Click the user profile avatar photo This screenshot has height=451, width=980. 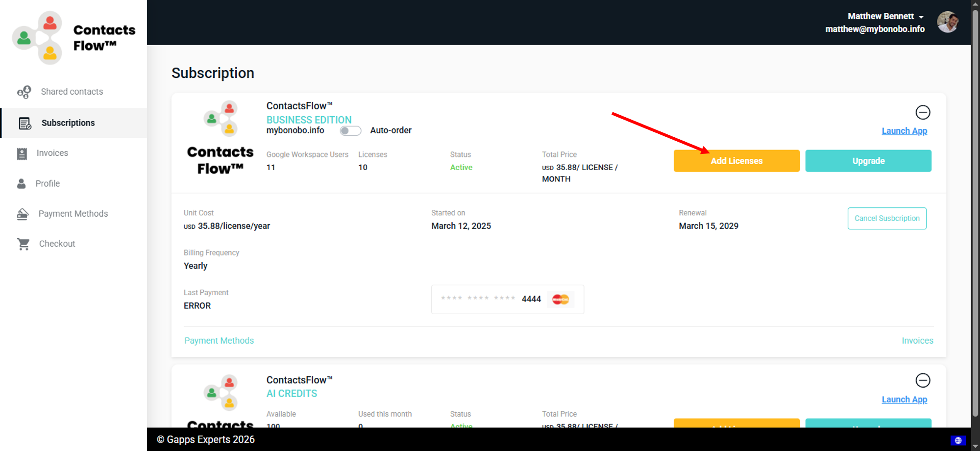tap(948, 22)
